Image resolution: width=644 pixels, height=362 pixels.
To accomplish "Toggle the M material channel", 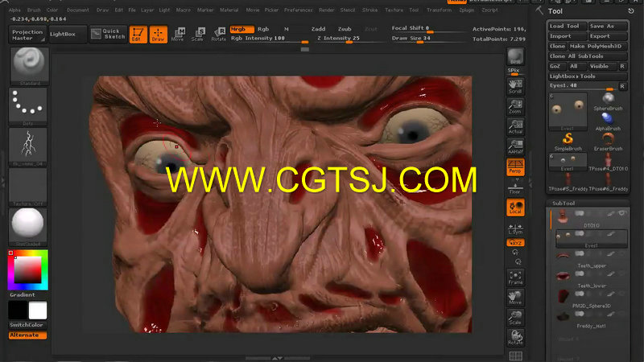I will click(287, 29).
